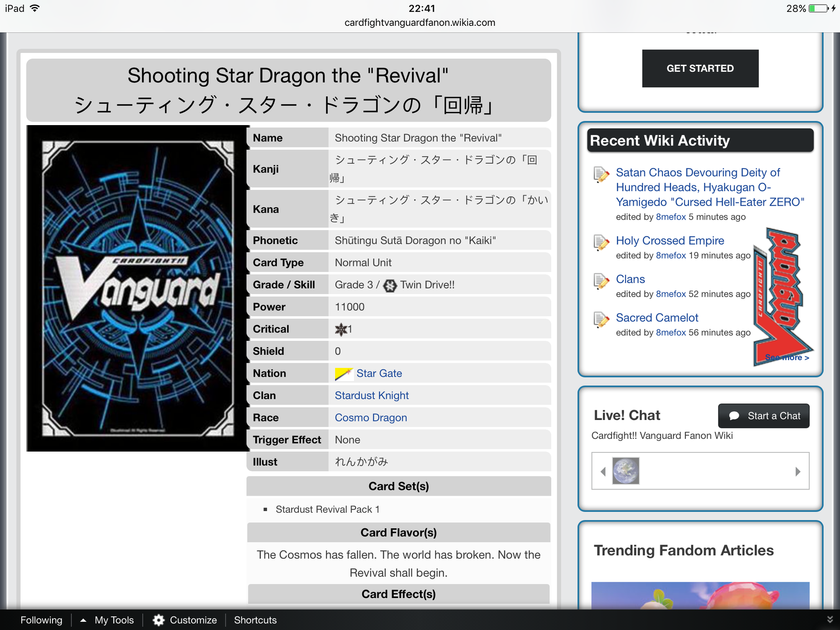Click the Shield value 0
The image size is (840, 630).
pyautogui.click(x=338, y=351)
